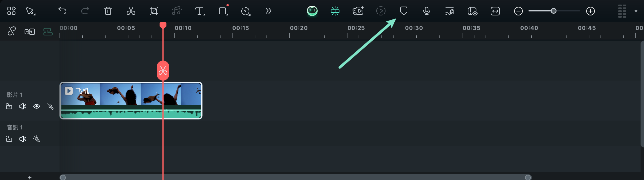
Task: Open the Text tool
Action: [200, 11]
